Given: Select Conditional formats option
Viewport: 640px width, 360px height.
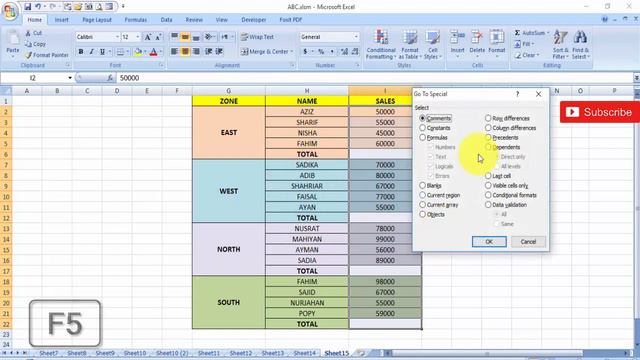Looking at the screenshot, I should (x=488, y=195).
